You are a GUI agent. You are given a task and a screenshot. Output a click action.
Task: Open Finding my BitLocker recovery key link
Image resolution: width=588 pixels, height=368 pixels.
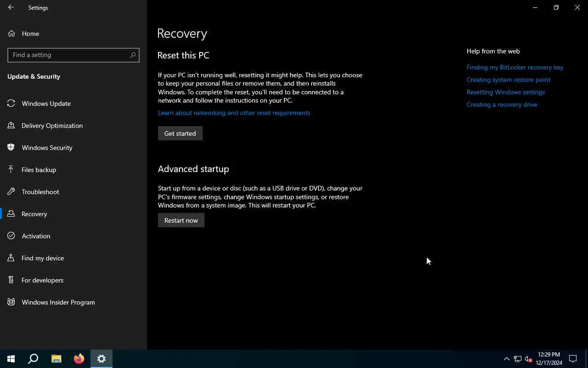click(x=515, y=67)
